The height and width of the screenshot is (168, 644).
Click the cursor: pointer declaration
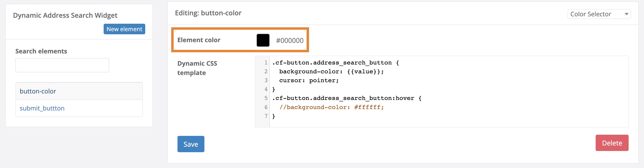[309, 80]
